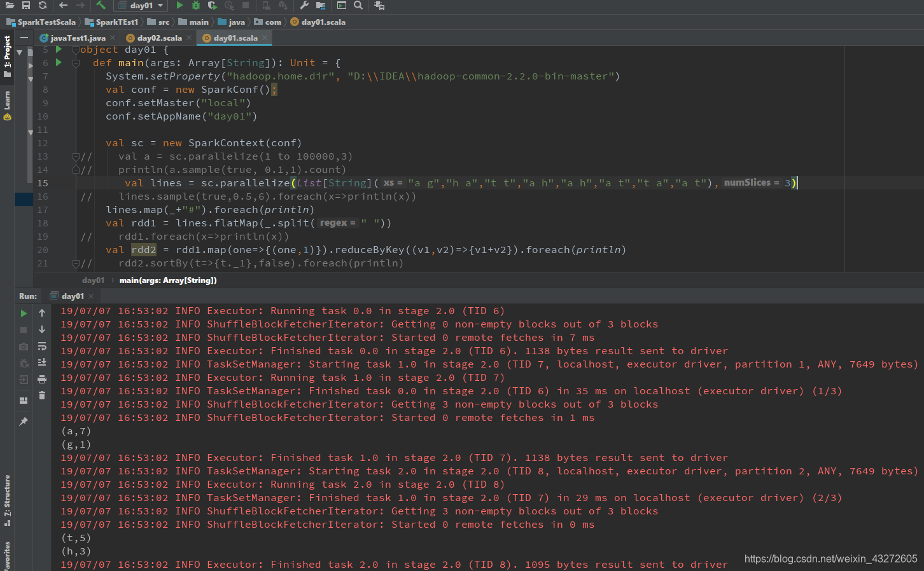Click main(args: Array[String]) in editor breadcrumb
This screenshot has width=924, height=571.
168,280
